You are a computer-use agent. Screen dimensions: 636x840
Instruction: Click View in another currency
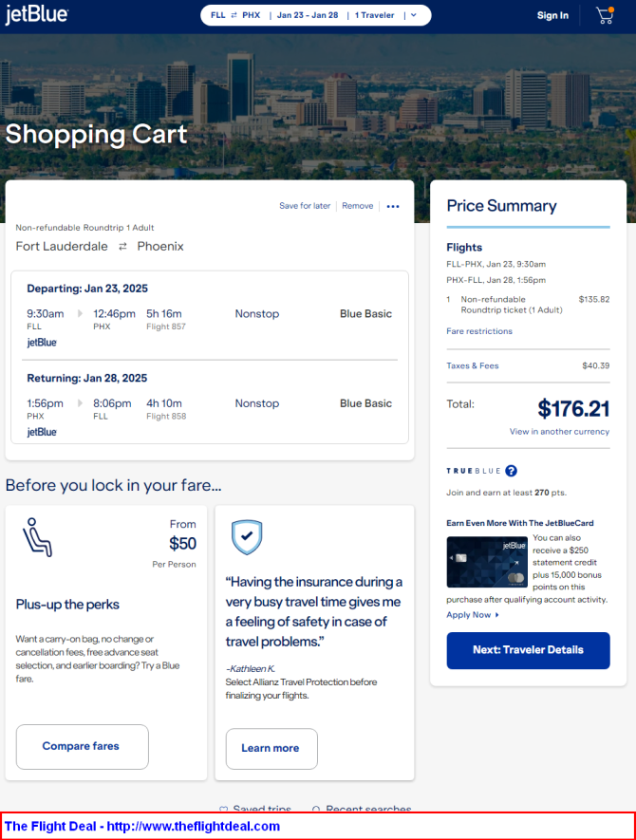pos(559,432)
